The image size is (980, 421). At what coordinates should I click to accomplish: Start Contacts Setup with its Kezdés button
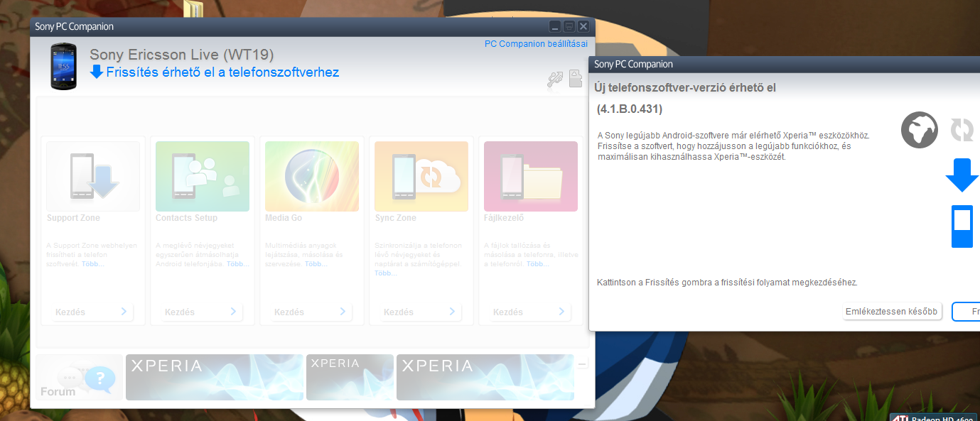203,312
